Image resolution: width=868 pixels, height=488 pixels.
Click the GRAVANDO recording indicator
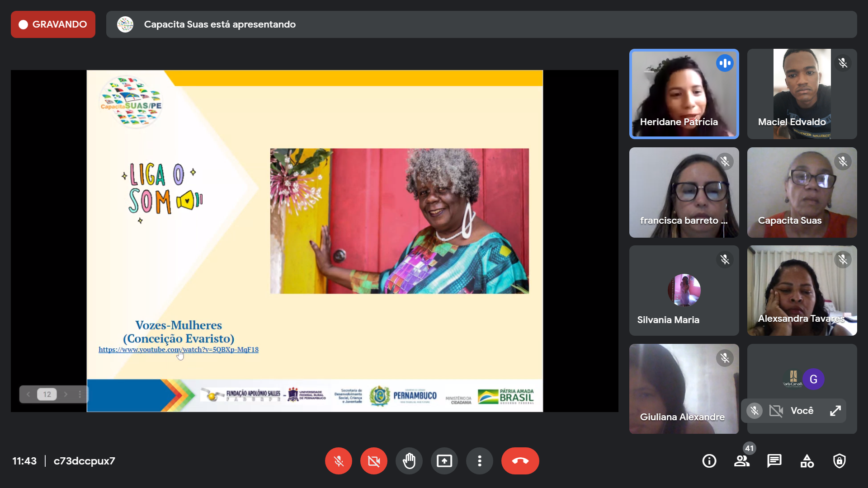pos(53,24)
